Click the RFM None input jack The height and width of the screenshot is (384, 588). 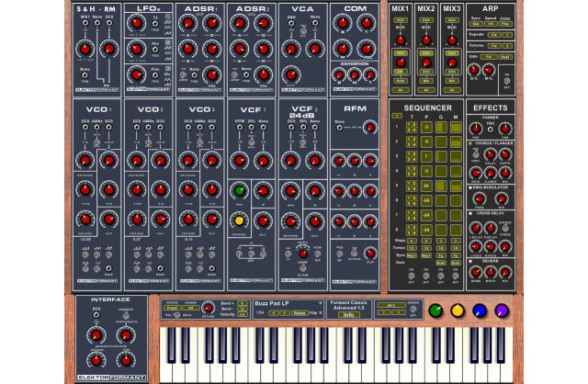(x=339, y=128)
